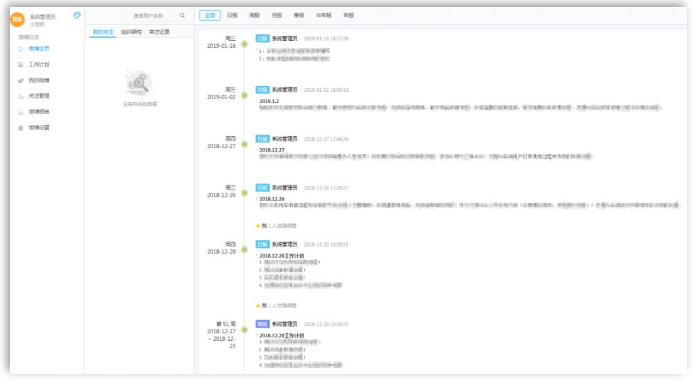
Task: Click the search magnifier icon
Action: pyautogui.click(x=183, y=16)
